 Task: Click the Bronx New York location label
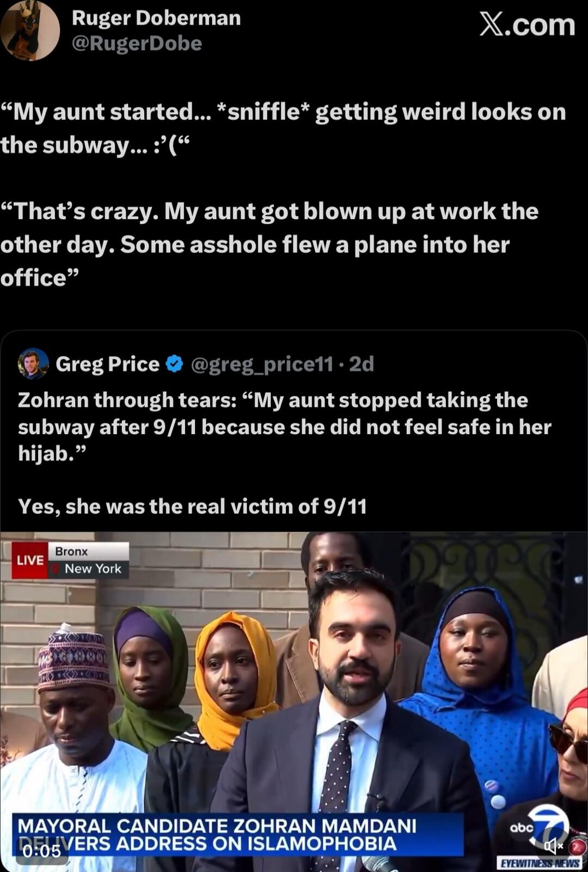(88, 560)
